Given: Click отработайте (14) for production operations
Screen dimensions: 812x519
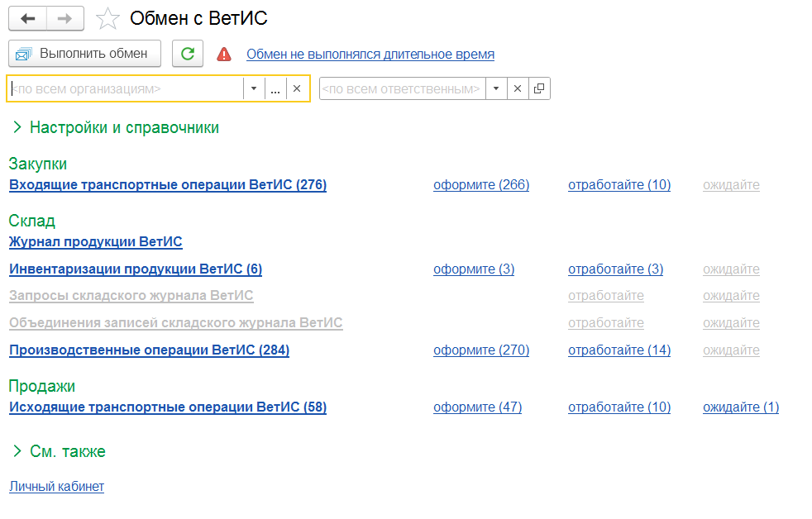Looking at the screenshot, I should (619, 350).
